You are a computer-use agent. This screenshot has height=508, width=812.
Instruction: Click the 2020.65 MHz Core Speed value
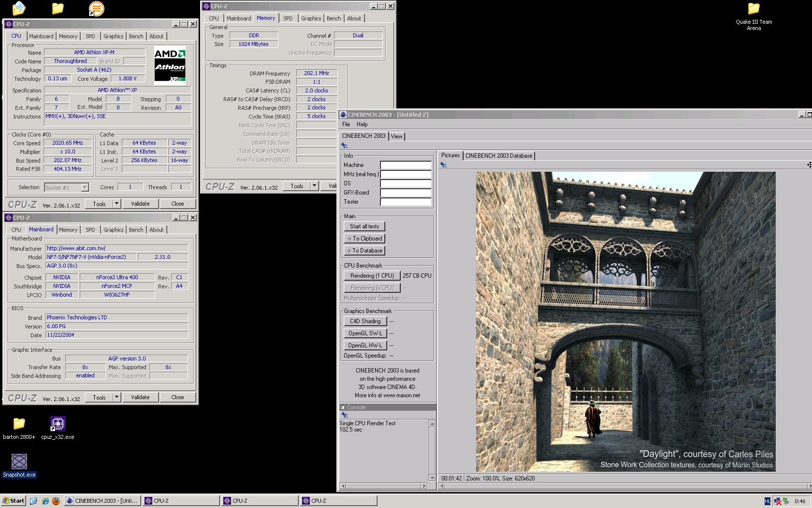pos(68,143)
